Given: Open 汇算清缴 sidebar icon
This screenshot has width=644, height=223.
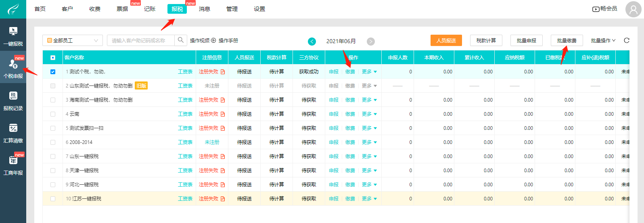Looking at the screenshot, I should [x=13, y=133].
